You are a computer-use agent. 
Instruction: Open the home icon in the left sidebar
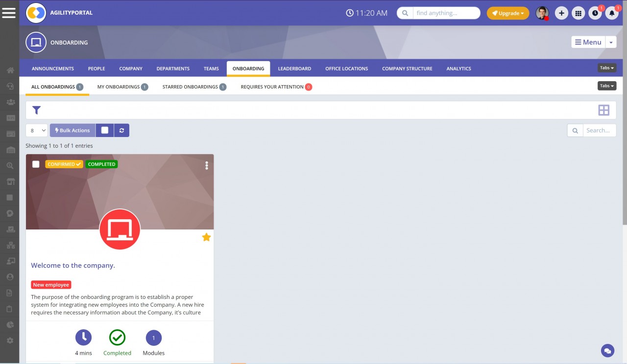click(10, 70)
